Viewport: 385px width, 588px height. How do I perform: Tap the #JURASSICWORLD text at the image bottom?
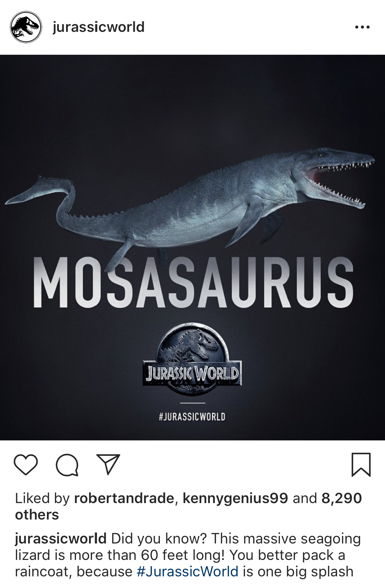point(192,417)
